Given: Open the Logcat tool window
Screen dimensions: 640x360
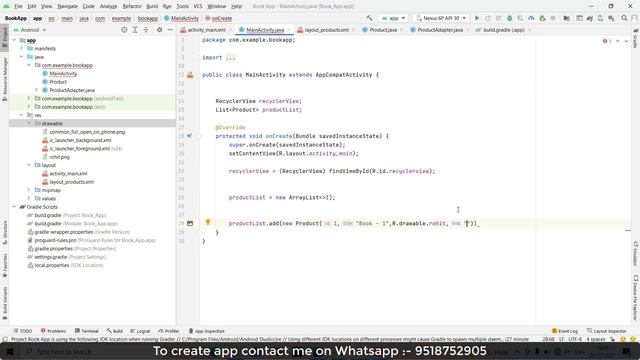Looking at the screenshot, I should click(140, 331).
